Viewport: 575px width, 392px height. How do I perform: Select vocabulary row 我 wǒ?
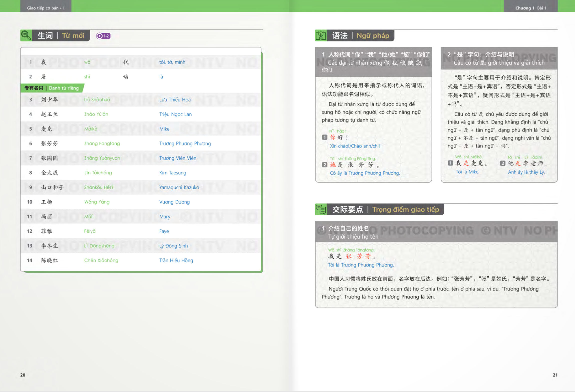87,62
